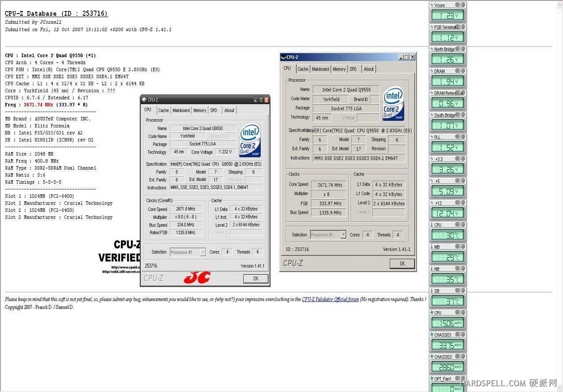Click Bus Speed field showing 1335.9 MHz in right window
This screenshot has height=392, width=563.
click(329, 213)
